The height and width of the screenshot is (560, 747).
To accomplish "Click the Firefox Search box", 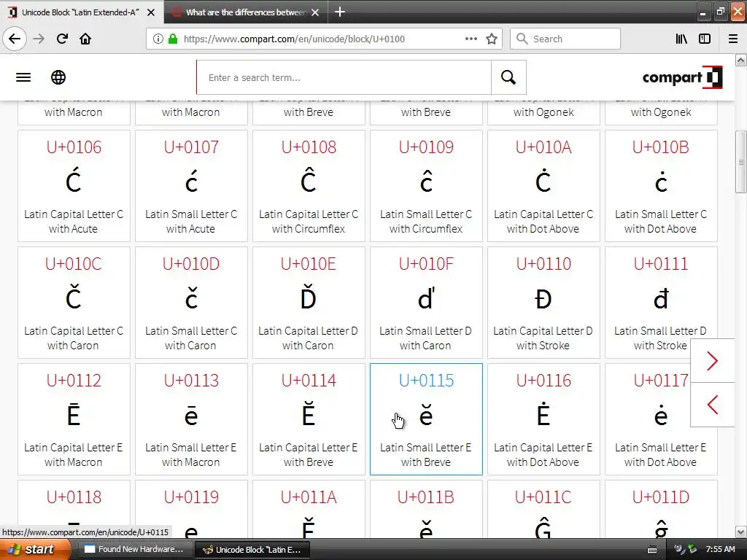I will tap(565, 39).
